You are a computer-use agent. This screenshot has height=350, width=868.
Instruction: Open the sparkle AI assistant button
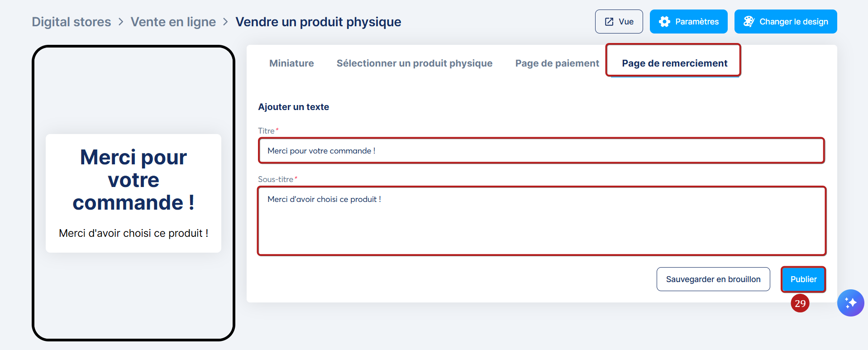pos(850,303)
